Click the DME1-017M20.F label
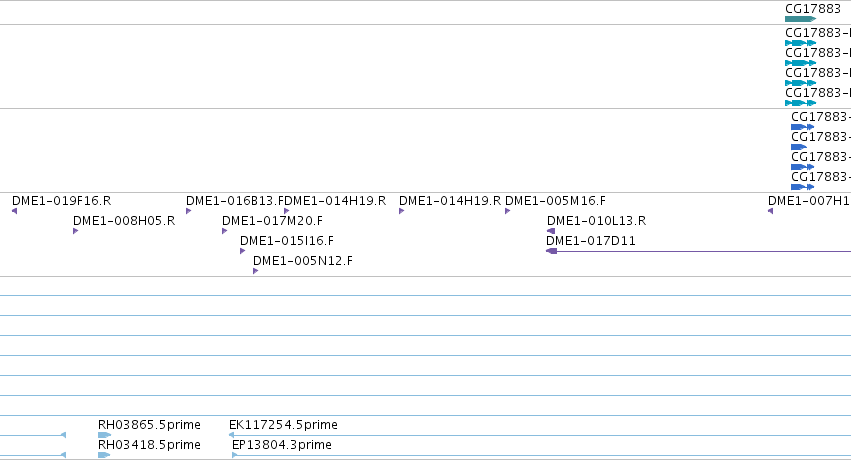 (x=272, y=221)
